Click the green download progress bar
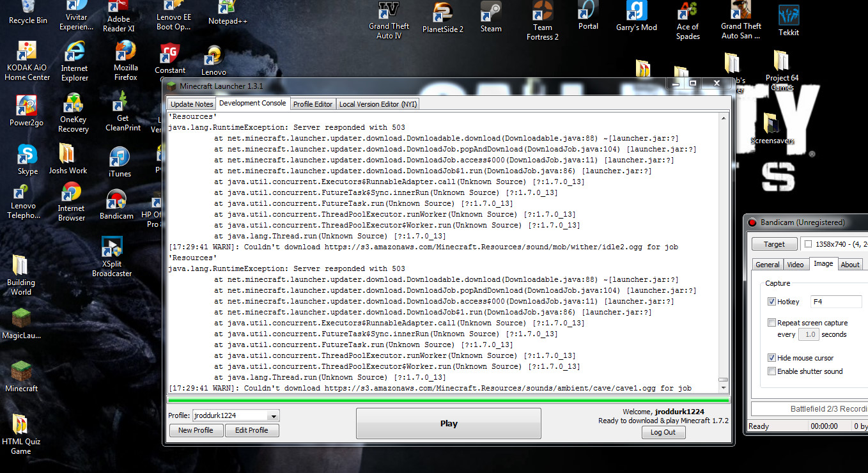868x473 pixels. click(x=448, y=401)
